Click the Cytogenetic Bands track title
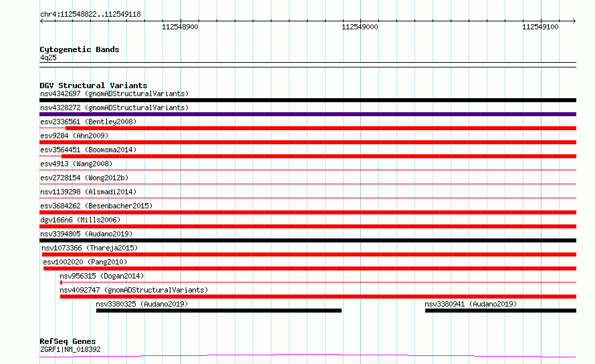595x364 pixels. point(80,49)
